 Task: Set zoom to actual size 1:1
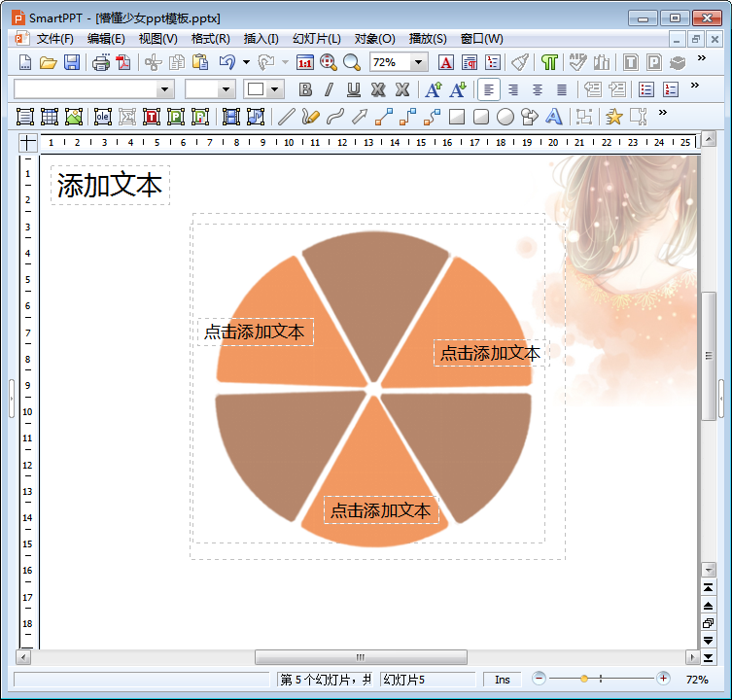pyautogui.click(x=305, y=62)
